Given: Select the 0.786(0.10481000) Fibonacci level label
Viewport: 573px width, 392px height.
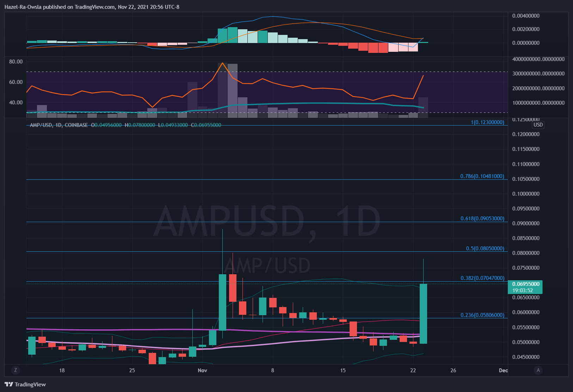Looking at the screenshot, I should point(482,176).
